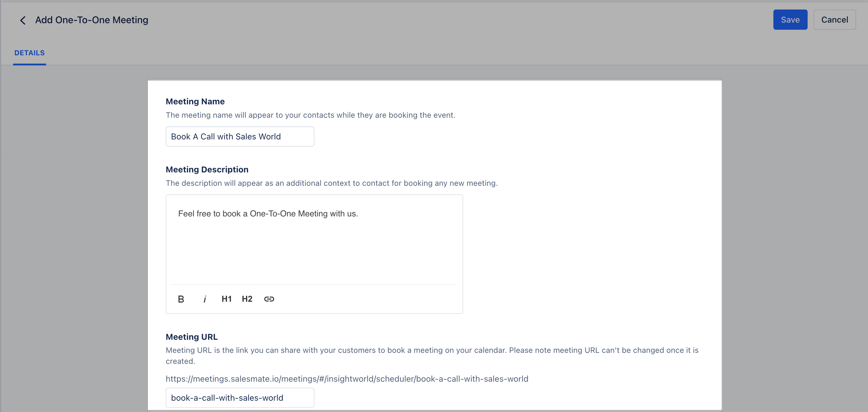Focus the Meeting Name input field
Viewport: 868px width, 412px height.
click(239, 137)
